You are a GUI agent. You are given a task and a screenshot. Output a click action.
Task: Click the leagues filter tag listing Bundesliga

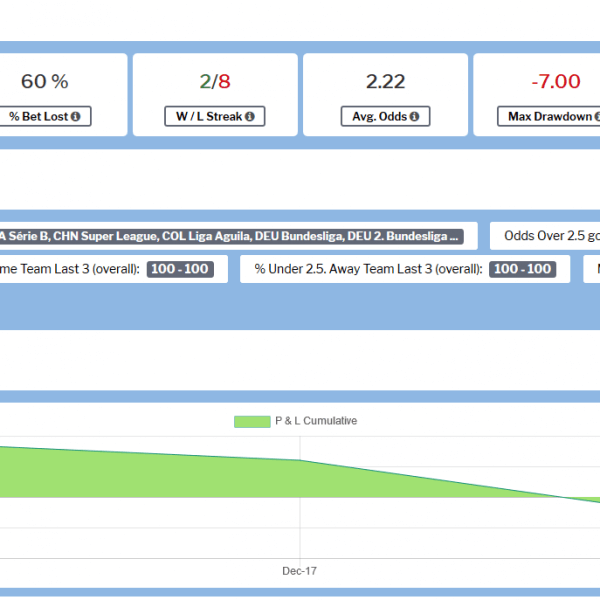click(x=232, y=236)
